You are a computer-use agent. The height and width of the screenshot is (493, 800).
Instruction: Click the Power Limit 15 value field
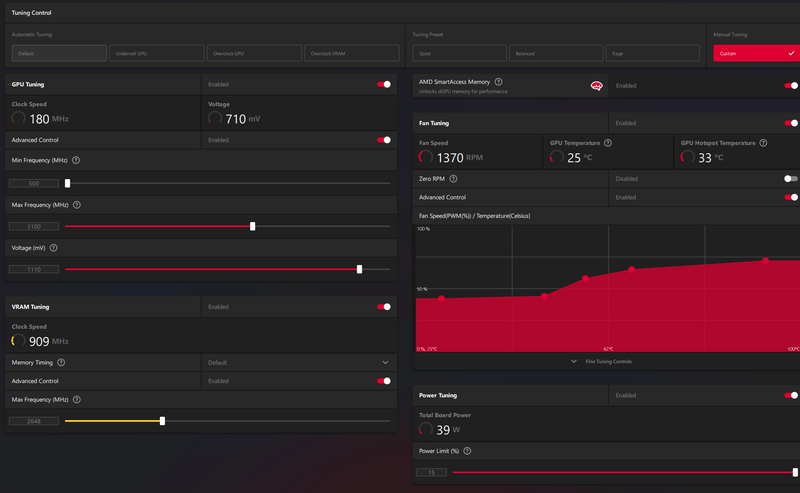[x=431, y=472]
